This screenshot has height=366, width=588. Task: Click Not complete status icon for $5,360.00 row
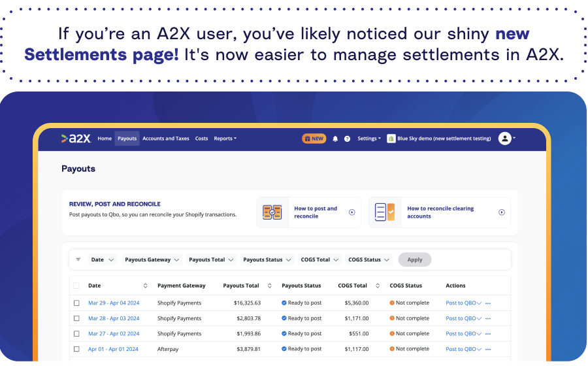(x=392, y=303)
